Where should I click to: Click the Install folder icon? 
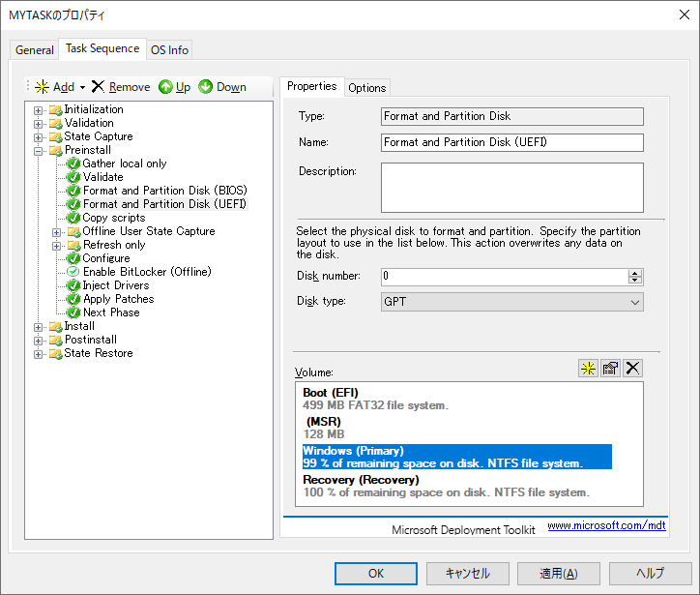[x=56, y=327]
